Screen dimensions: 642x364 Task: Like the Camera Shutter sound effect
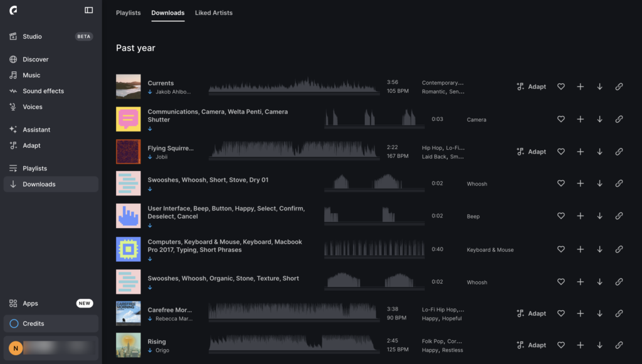tap(561, 119)
